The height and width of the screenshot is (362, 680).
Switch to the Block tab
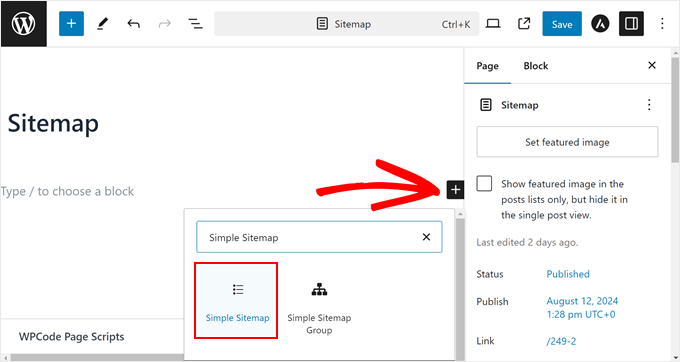536,66
